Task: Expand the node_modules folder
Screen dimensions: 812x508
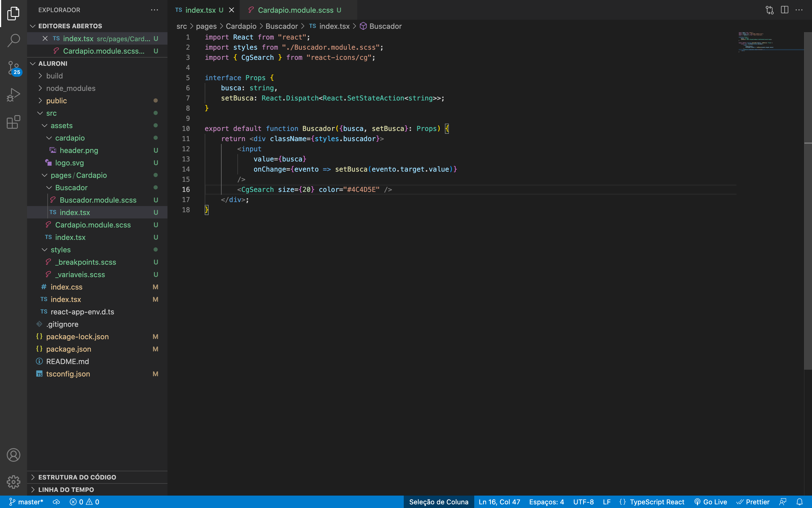Action: tap(97, 88)
